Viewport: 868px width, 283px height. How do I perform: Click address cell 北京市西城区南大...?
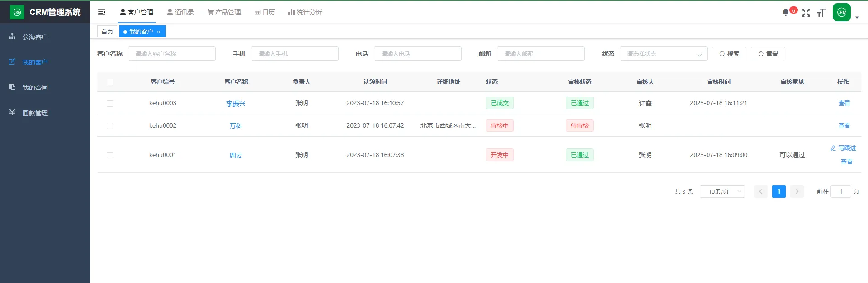[x=448, y=125]
